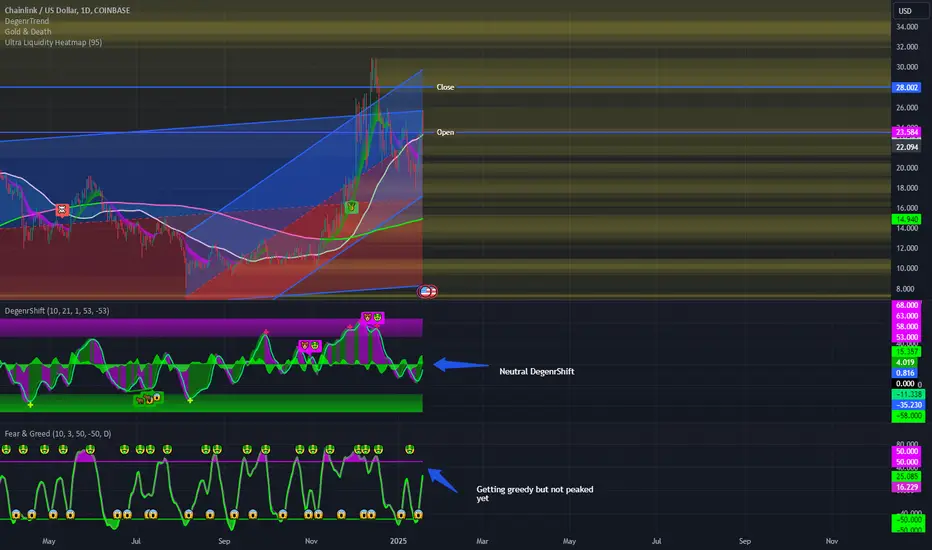Image resolution: width=932 pixels, height=550 pixels.
Task: Click the 23.584 Open price label
Action: (x=906, y=132)
